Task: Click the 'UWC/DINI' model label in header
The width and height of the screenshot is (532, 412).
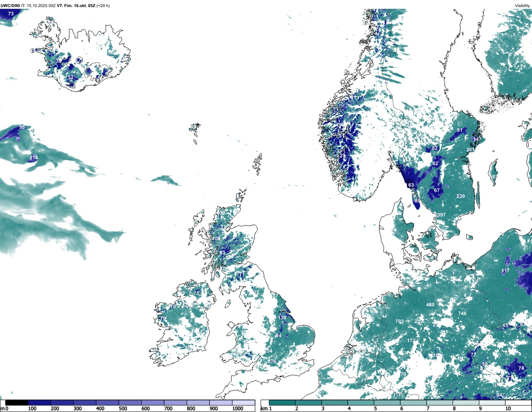Action: pyautogui.click(x=10, y=6)
